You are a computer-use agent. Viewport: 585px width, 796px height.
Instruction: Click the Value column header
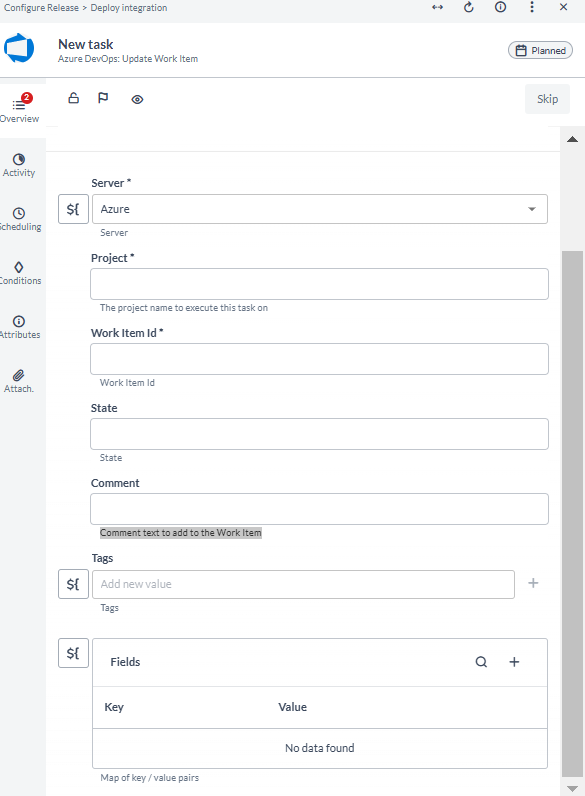(x=292, y=707)
